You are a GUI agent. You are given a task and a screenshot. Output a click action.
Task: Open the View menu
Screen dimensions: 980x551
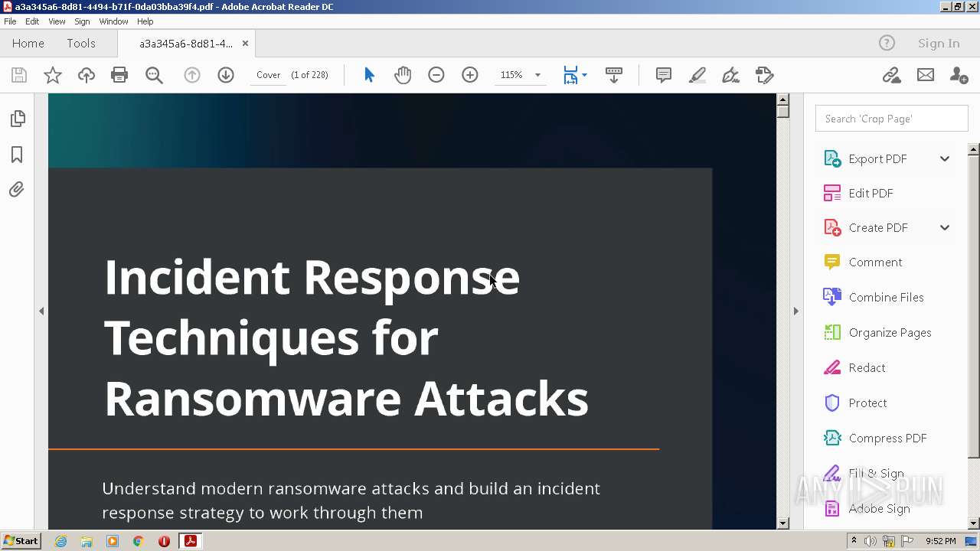[x=57, y=21]
